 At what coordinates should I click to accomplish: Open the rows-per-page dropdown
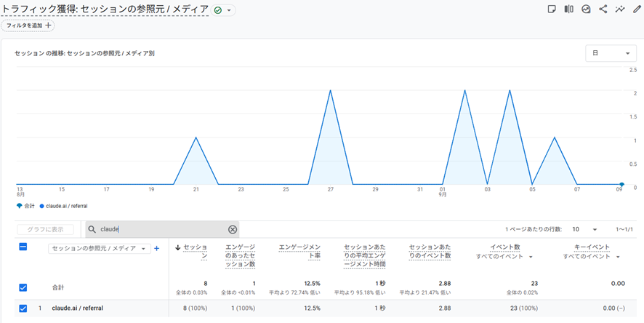(584, 229)
